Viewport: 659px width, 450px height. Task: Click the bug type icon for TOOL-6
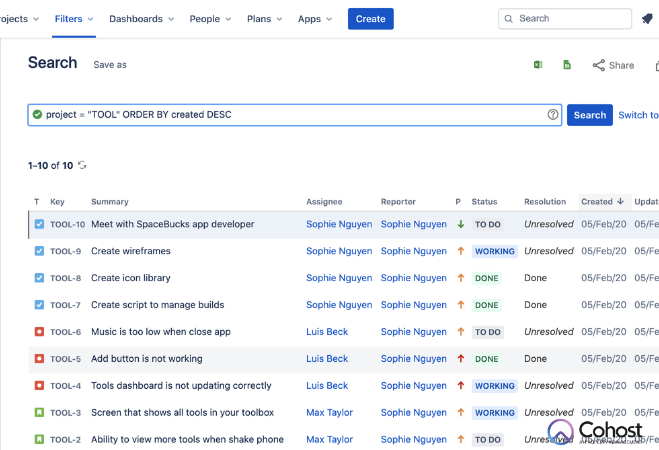click(39, 332)
